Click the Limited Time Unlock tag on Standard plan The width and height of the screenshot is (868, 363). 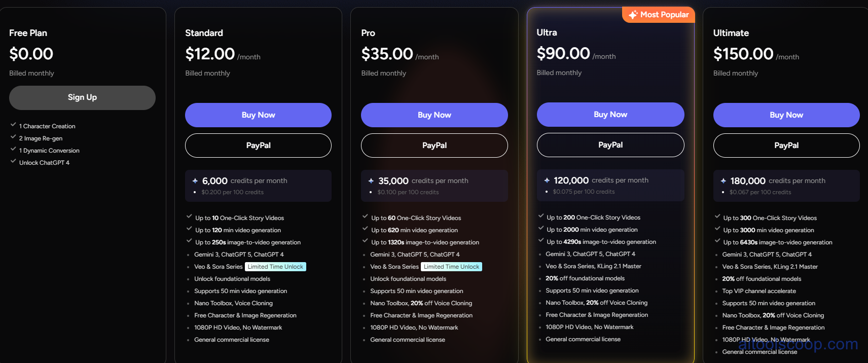coord(275,266)
